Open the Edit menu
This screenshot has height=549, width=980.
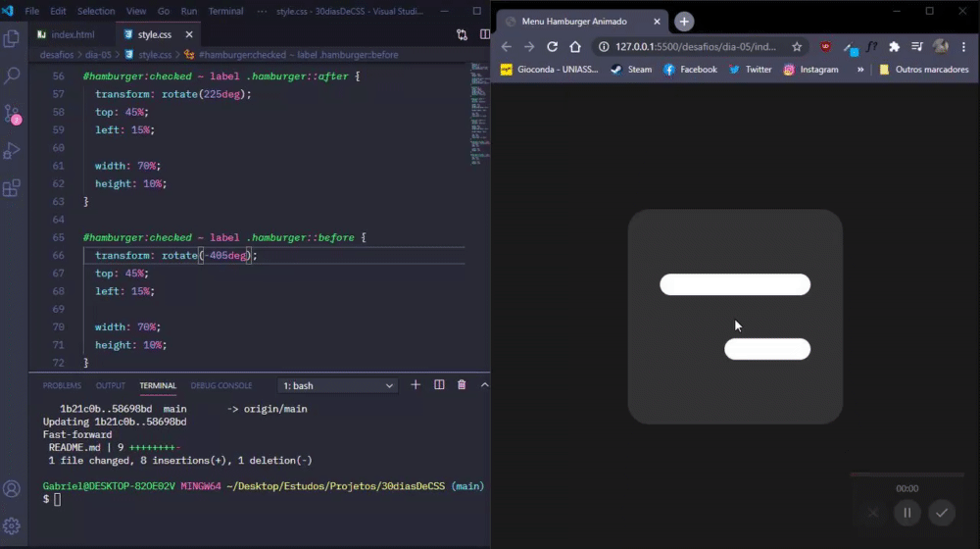(x=58, y=11)
